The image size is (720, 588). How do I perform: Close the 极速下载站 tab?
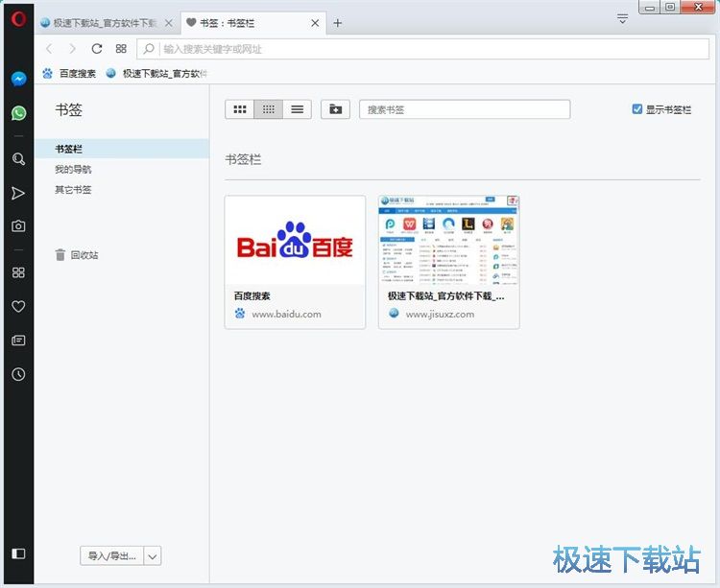tap(169, 23)
